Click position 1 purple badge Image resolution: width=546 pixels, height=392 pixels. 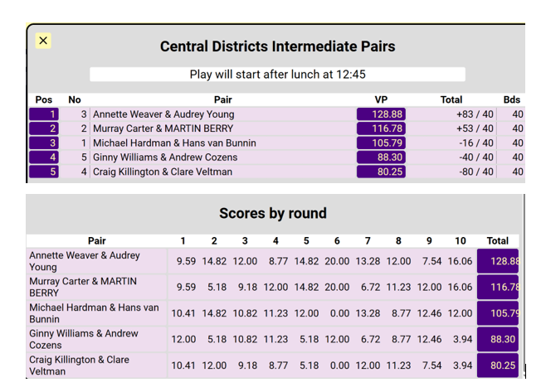point(43,114)
